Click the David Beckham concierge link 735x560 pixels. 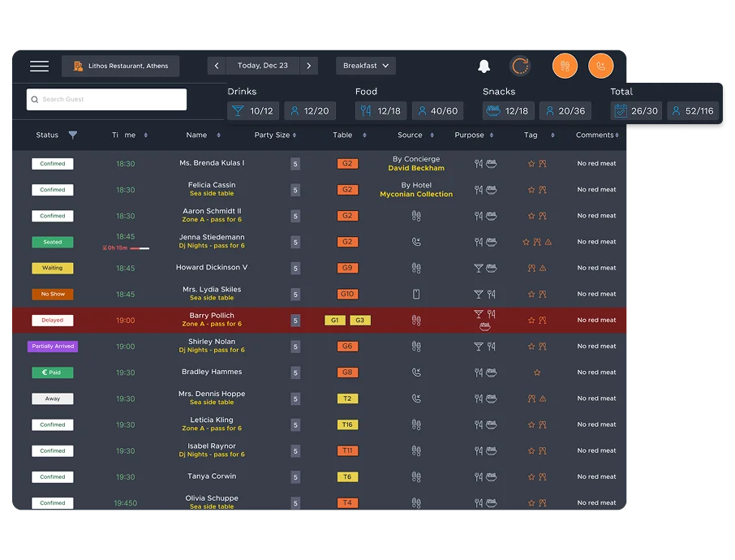(x=416, y=168)
